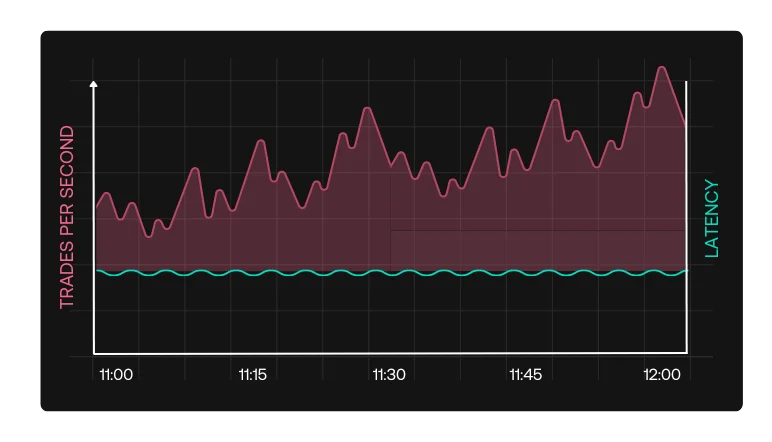The image size is (772, 442).
Task: Click the 11:45 time axis label
Action: (x=525, y=375)
